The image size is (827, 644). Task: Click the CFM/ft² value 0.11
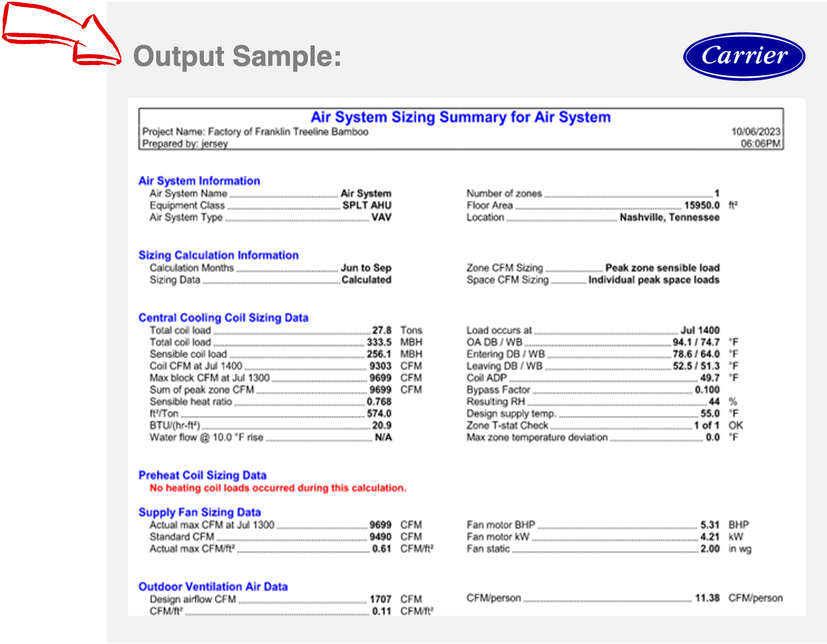click(382, 611)
